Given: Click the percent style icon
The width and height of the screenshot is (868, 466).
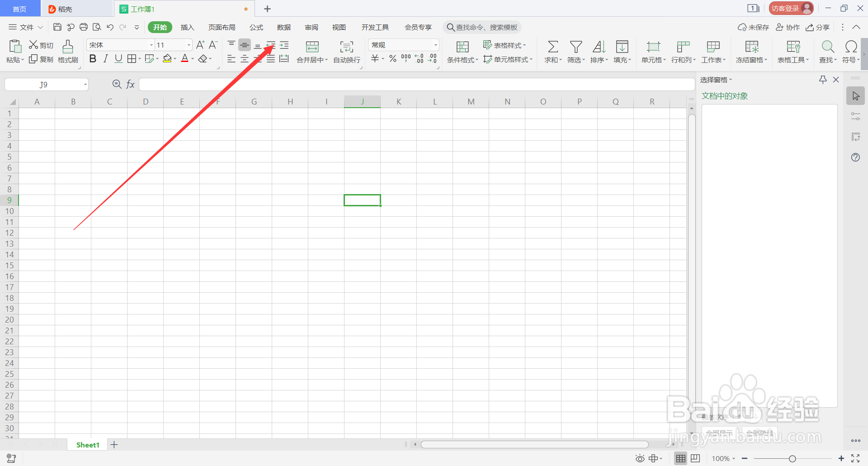Looking at the screenshot, I should point(393,59).
